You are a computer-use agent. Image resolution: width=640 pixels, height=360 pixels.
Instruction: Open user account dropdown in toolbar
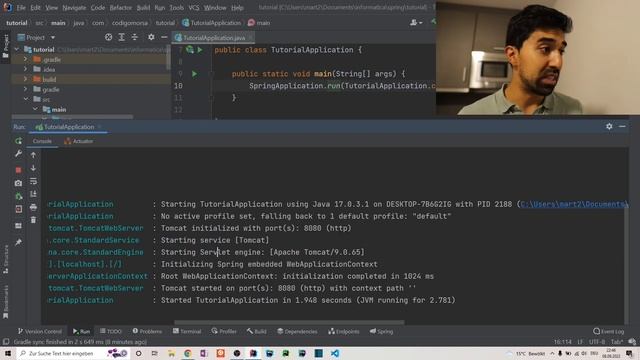(416, 23)
